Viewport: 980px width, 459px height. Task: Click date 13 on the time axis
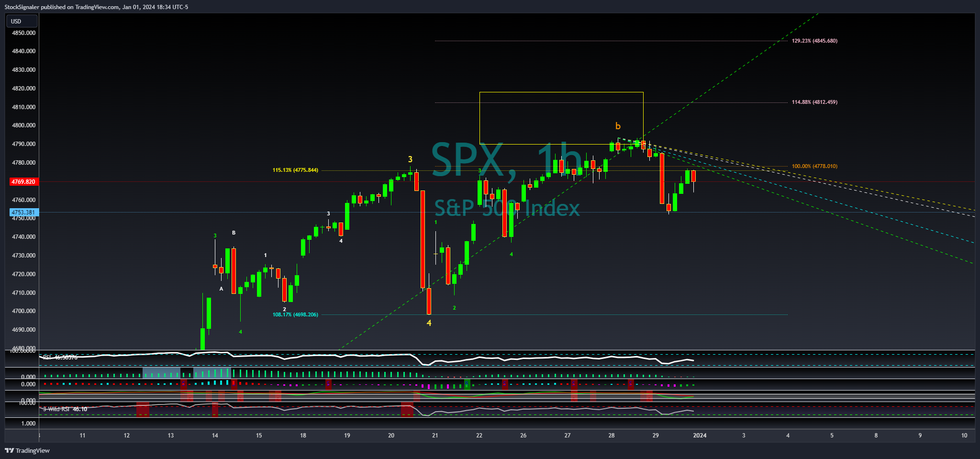point(171,436)
